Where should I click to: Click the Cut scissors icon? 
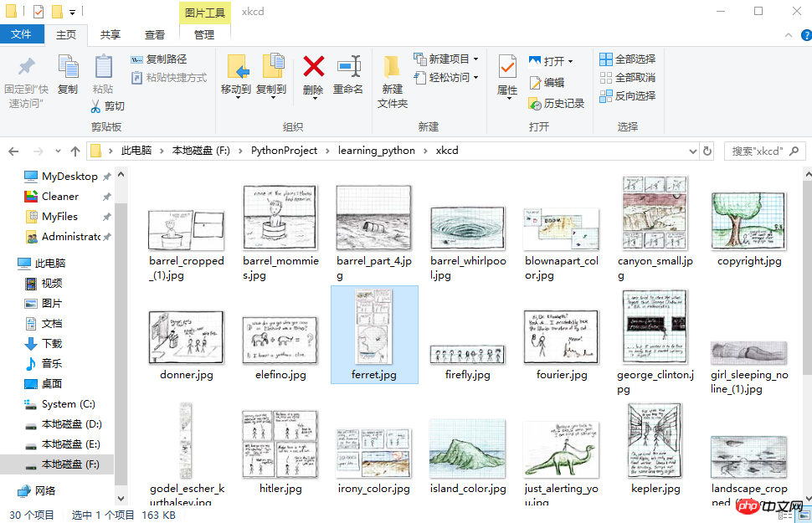95,106
